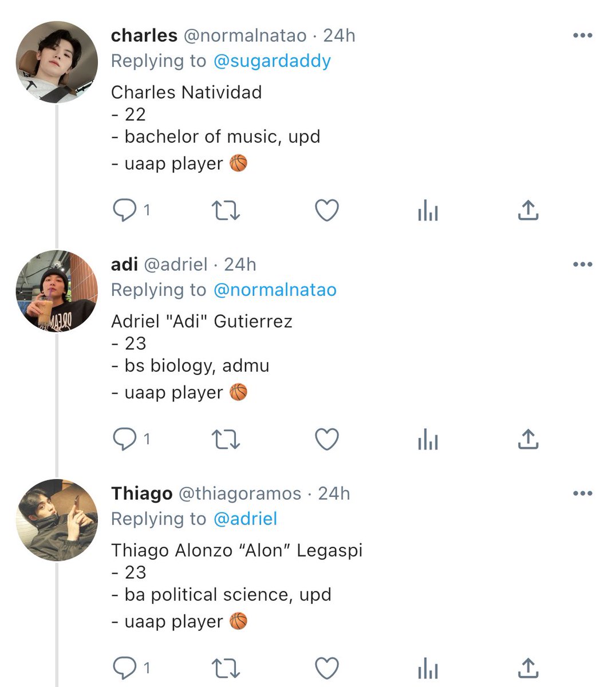Retweet charles's Charles Natividad tweet

point(226,211)
